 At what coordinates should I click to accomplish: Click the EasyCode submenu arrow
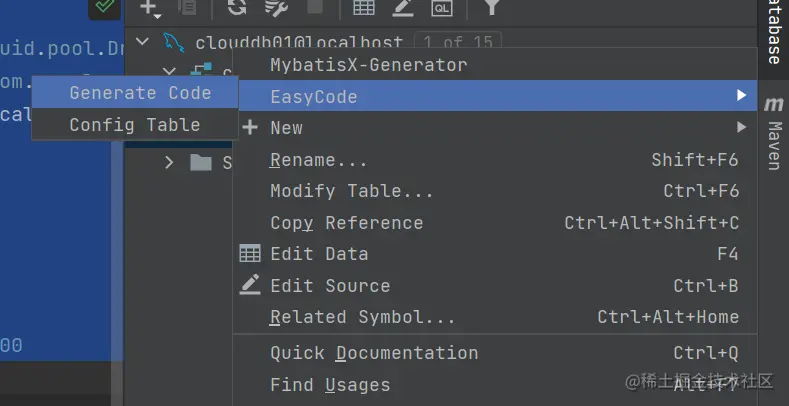pyautogui.click(x=741, y=95)
